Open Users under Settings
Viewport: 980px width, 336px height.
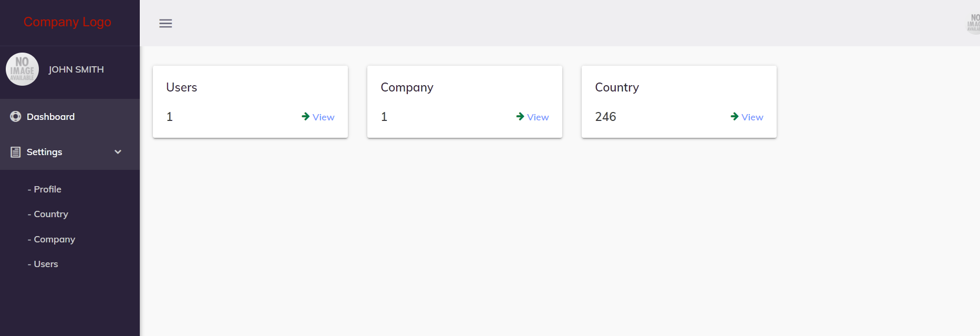[x=46, y=264]
